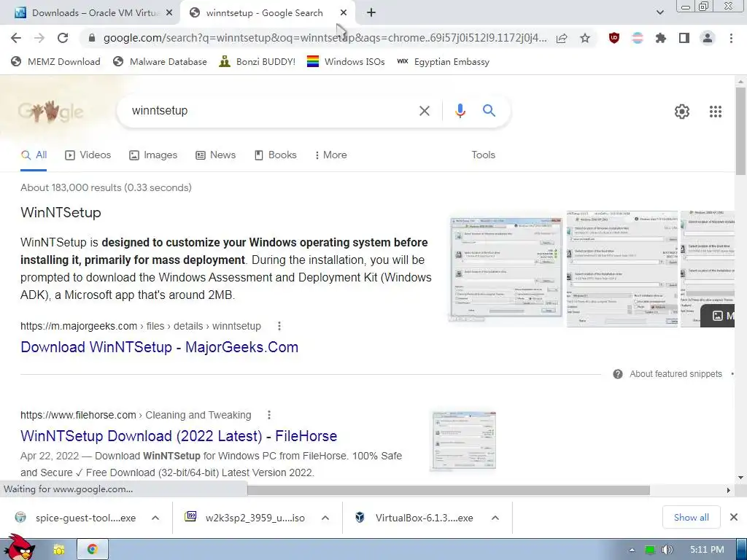The width and height of the screenshot is (747, 560).
Task: Open MEMZ Download bookmark
Action: tap(55, 62)
